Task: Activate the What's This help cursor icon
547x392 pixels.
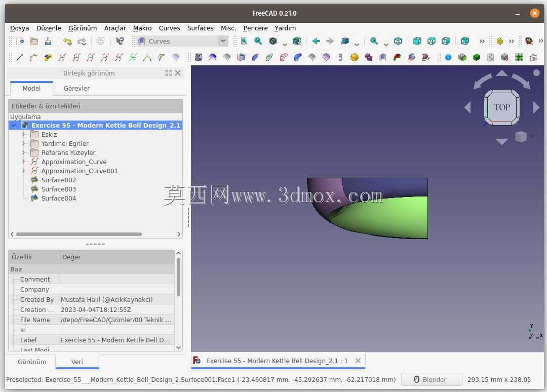Action: click(120, 41)
